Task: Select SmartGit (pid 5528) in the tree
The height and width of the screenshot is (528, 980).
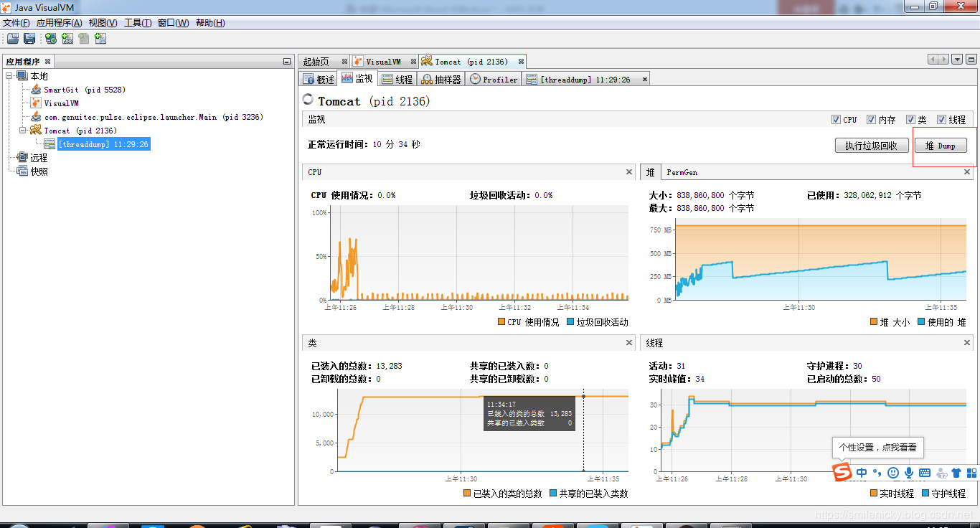Action: 84,90
